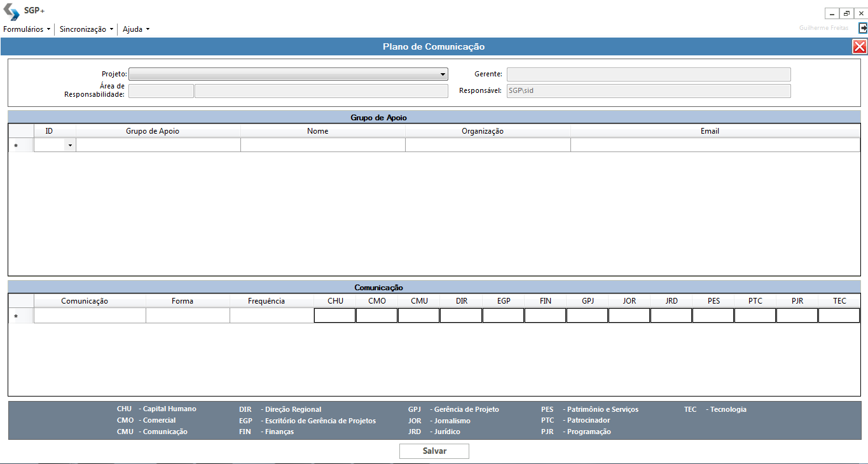The height and width of the screenshot is (464, 868).
Task: Click the SGP+ application logo icon
Action: [x=11, y=11]
